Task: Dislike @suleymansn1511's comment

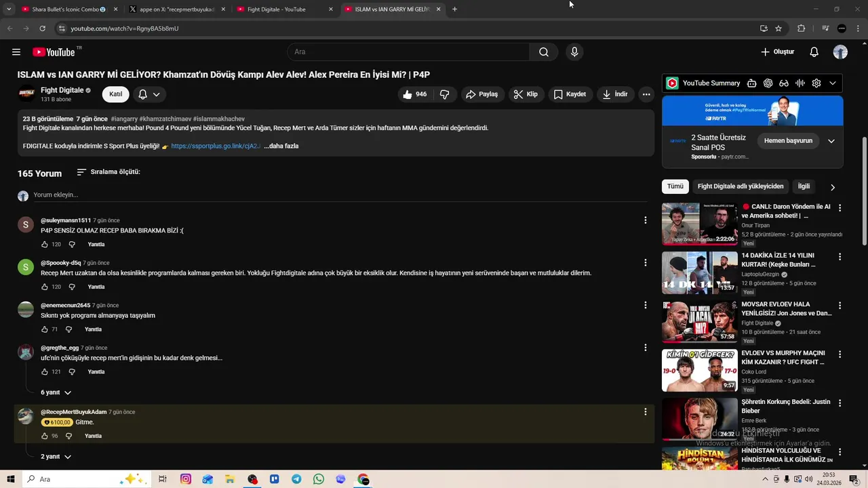Action: tap(72, 245)
